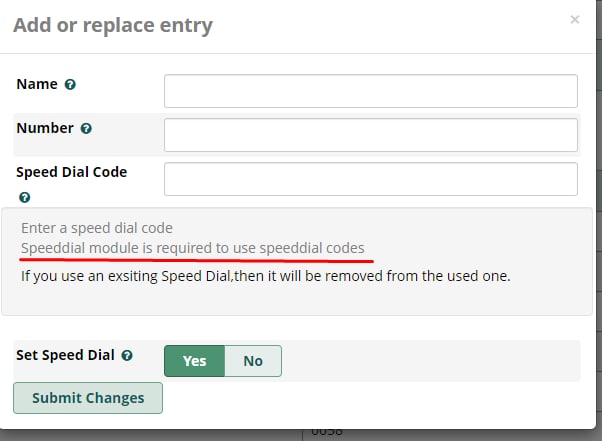Click the underlined Speeddial module required note

[x=193, y=248]
